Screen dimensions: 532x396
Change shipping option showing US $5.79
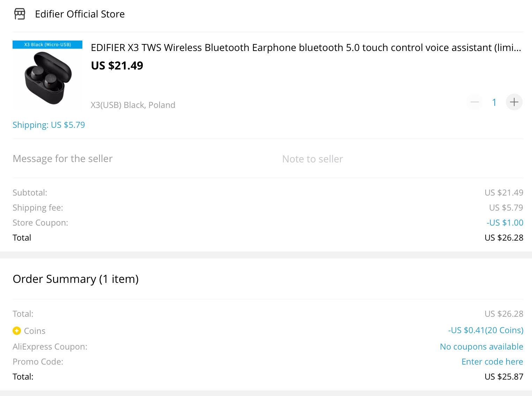pyautogui.click(x=49, y=125)
